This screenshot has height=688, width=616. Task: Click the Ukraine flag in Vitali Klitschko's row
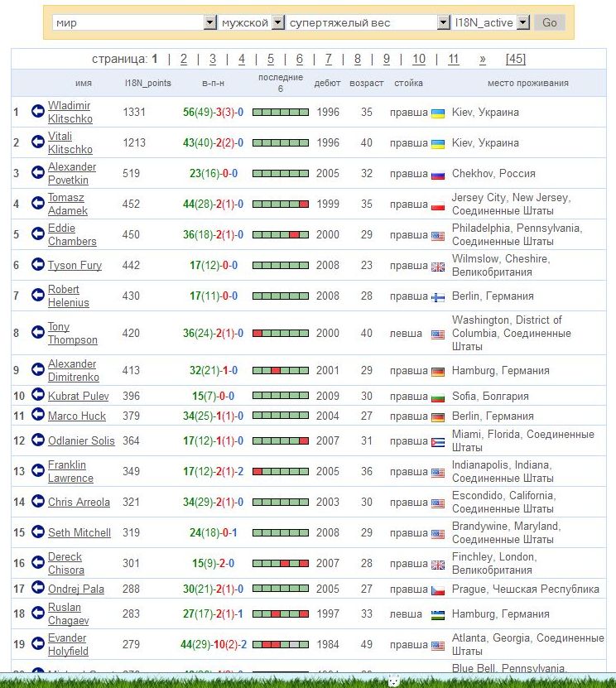(438, 143)
